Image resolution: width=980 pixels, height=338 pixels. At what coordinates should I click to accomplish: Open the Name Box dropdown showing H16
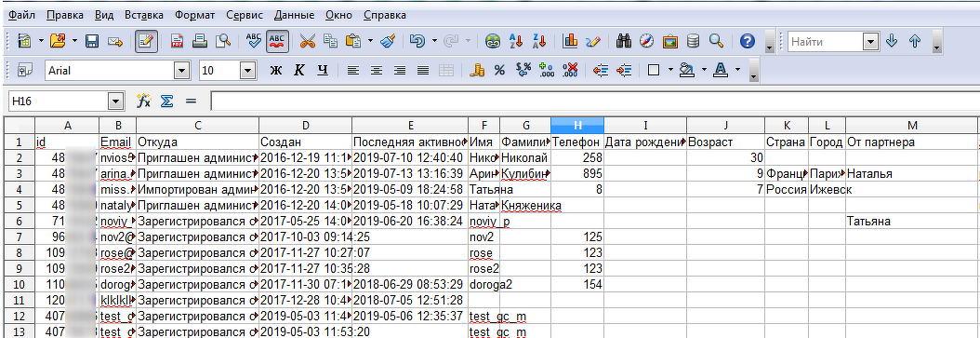115,101
